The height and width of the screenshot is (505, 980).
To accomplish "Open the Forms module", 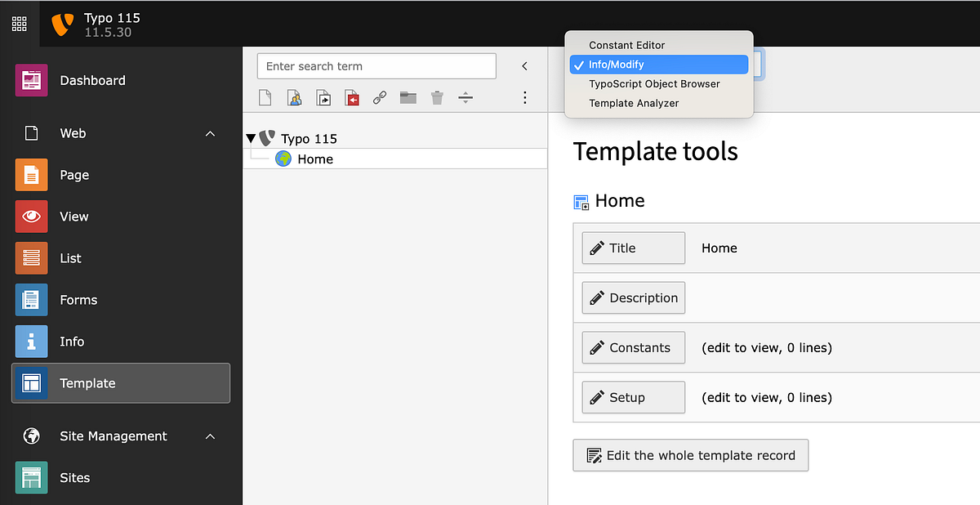I will click(78, 299).
